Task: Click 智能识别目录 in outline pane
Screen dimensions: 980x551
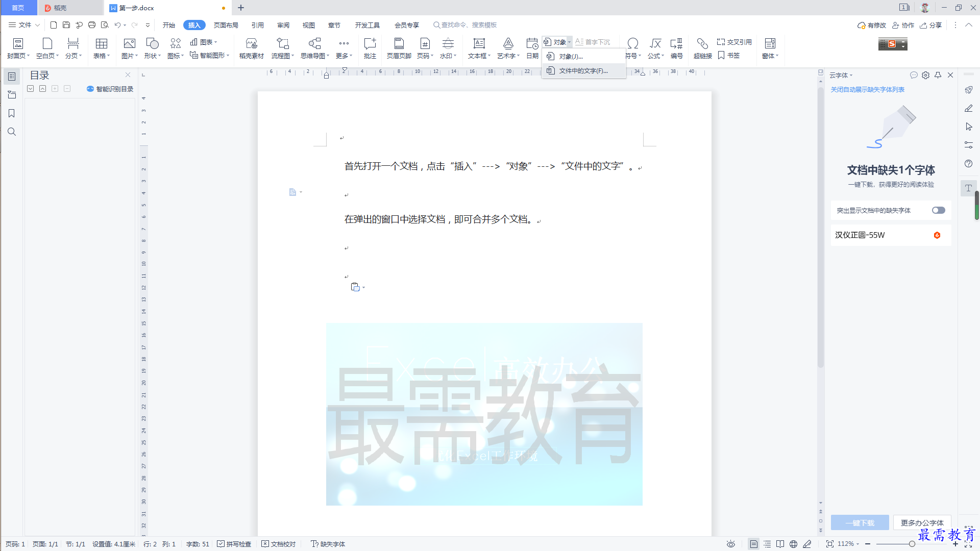Action: (110, 89)
